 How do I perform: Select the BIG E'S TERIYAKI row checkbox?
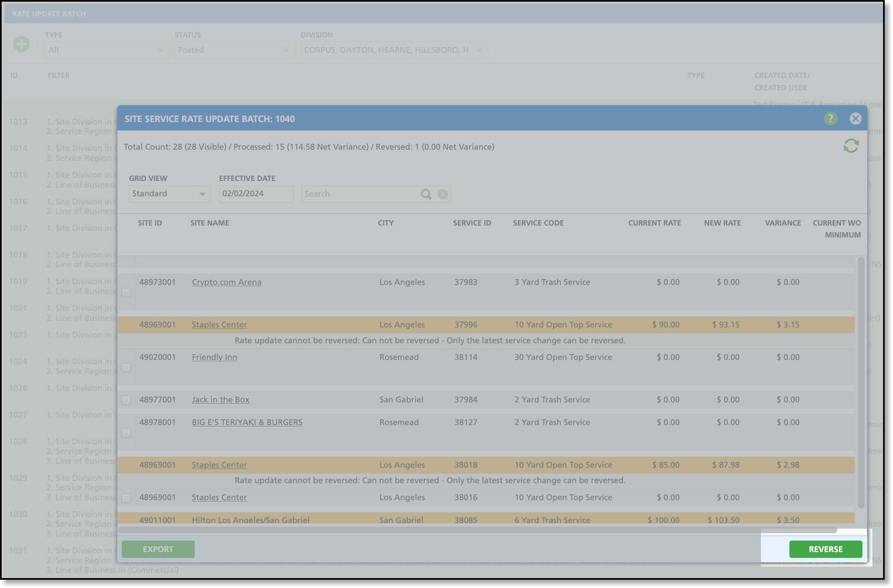coord(126,433)
